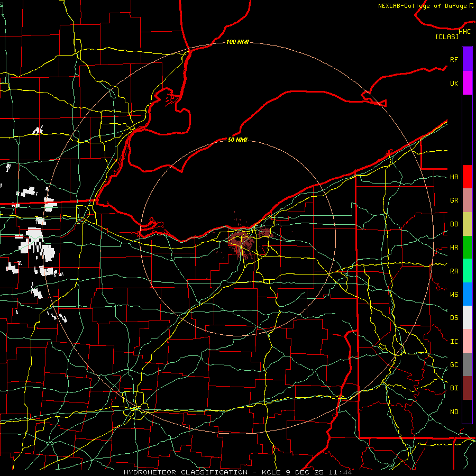Viewport: 476px width, 476px height.
Task: Click the GR legend color swatch
Action: coord(467,200)
